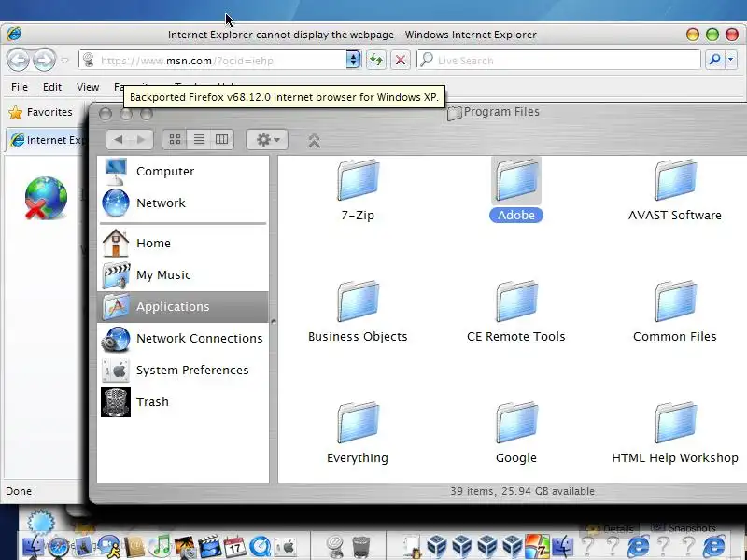Select the 7-Zip folder

[x=358, y=190]
